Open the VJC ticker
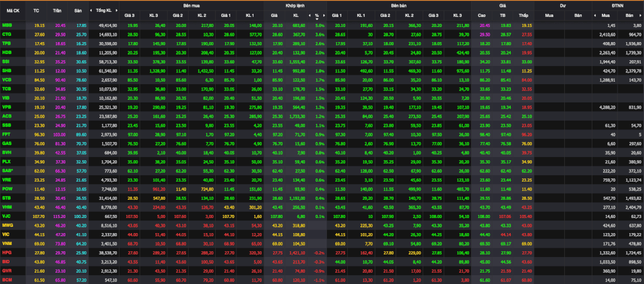This screenshot has height=284, width=644. (6, 216)
